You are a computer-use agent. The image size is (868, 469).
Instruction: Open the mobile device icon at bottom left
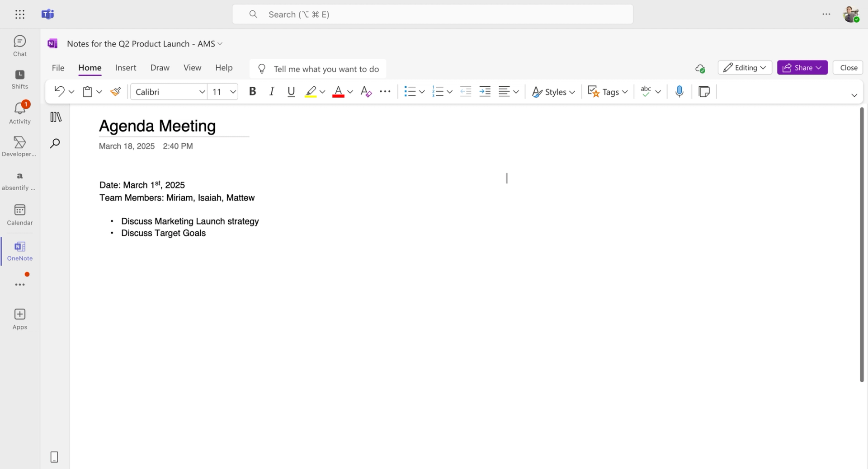click(x=54, y=457)
